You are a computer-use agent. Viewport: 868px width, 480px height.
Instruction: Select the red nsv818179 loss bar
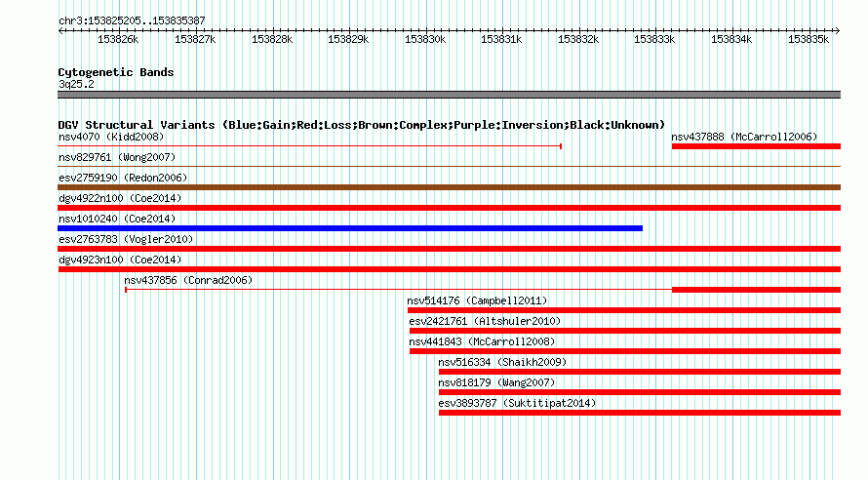pos(640,392)
